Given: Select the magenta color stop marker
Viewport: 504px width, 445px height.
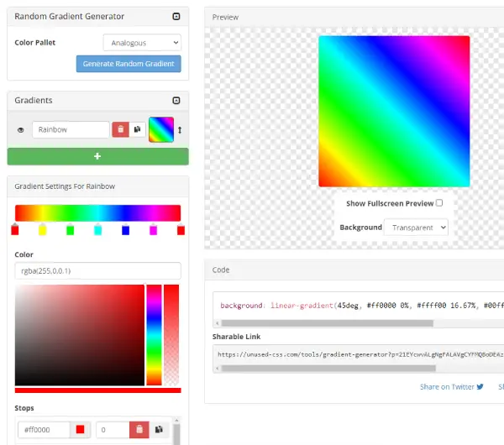Looking at the screenshot, I should [154, 229].
